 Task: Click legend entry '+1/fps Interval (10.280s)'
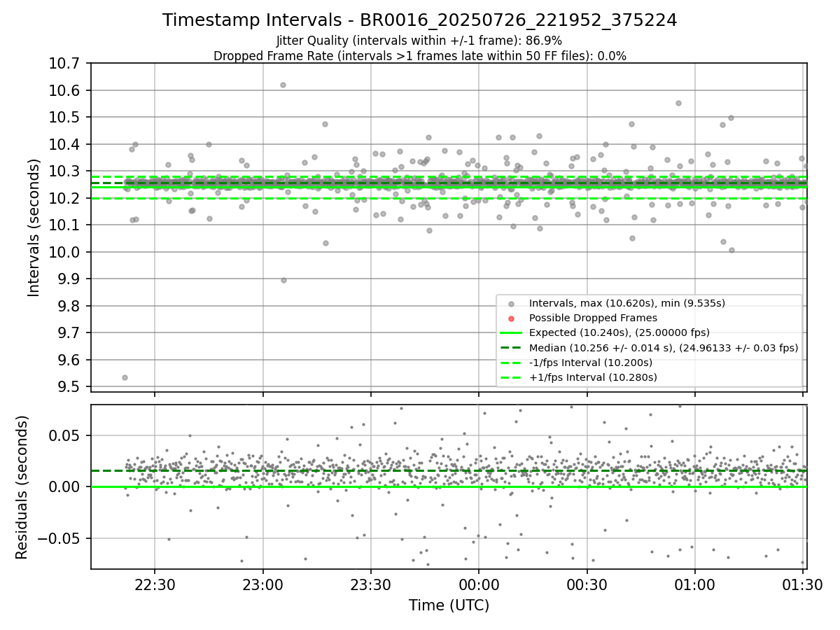[593, 377]
